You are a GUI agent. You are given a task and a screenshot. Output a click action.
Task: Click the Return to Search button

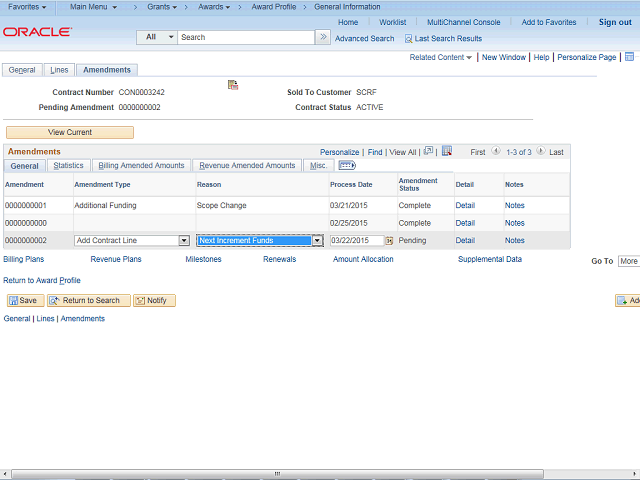(89, 300)
